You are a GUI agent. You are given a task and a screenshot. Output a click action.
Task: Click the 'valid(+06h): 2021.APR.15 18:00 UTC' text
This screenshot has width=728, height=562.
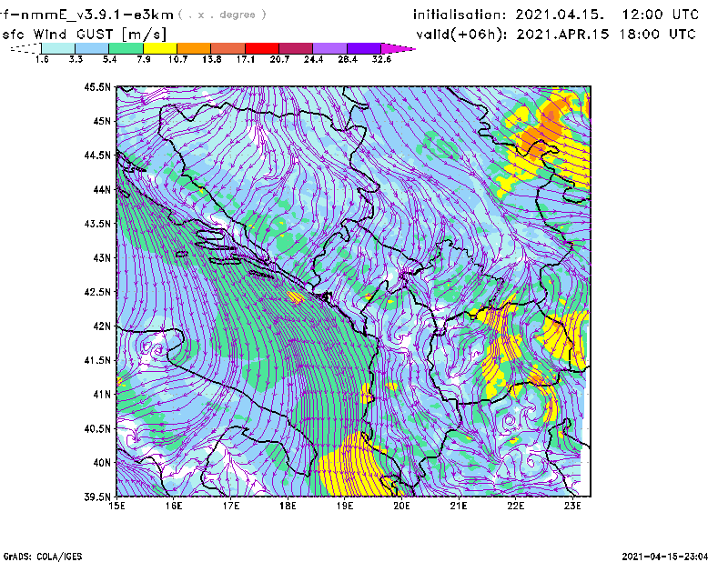556,35
